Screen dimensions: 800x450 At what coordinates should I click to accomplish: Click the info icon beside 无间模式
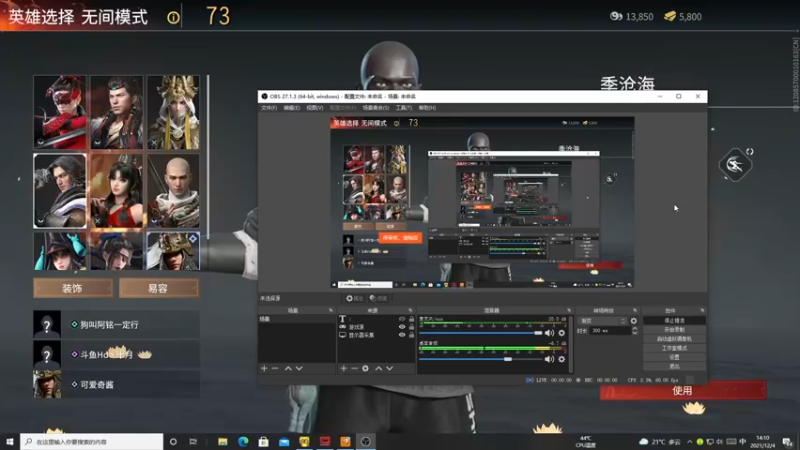point(173,17)
